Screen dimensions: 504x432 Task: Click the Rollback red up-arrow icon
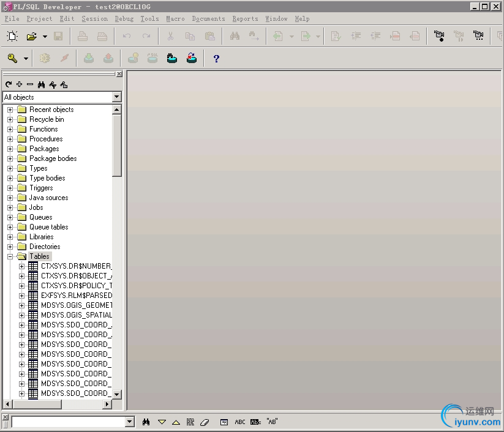click(x=108, y=58)
